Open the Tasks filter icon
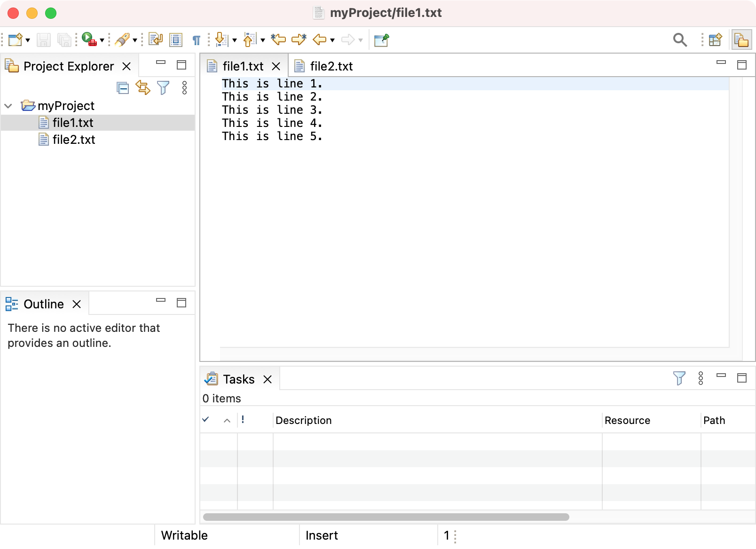This screenshot has width=756, height=549. coord(679,378)
